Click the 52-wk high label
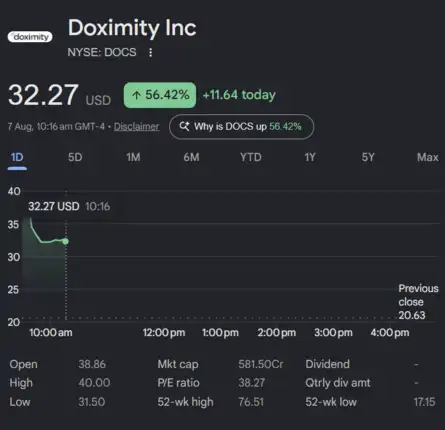445x430 pixels. pos(185,402)
